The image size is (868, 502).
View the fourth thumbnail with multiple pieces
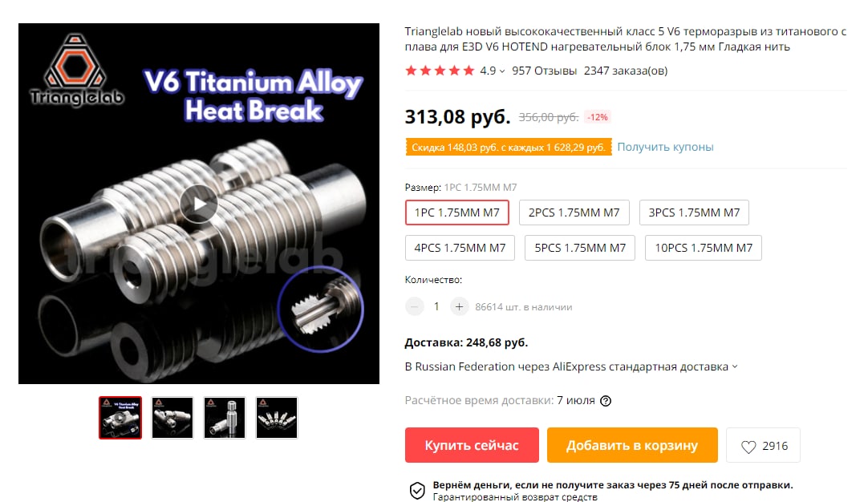(x=276, y=418)
